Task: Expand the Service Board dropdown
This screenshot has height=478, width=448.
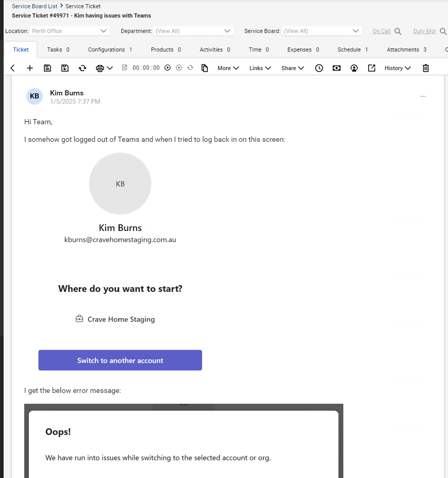Action: (322, 31)
